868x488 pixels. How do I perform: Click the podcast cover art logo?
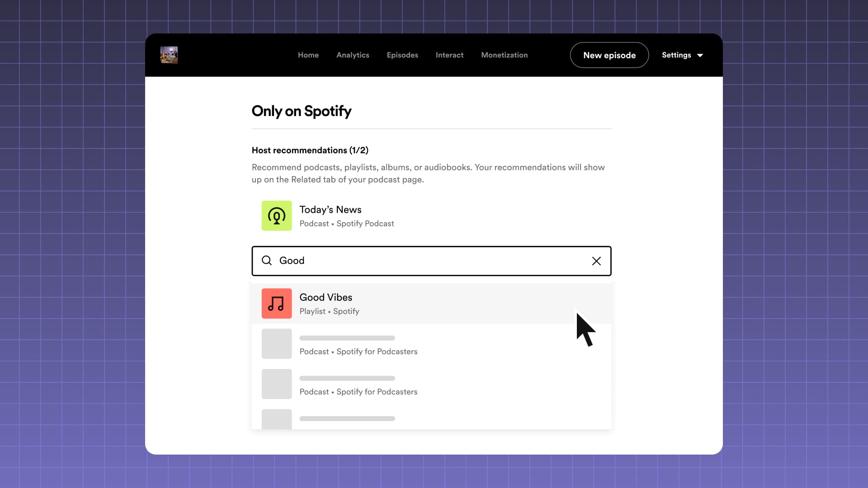[x=169, y=55]
